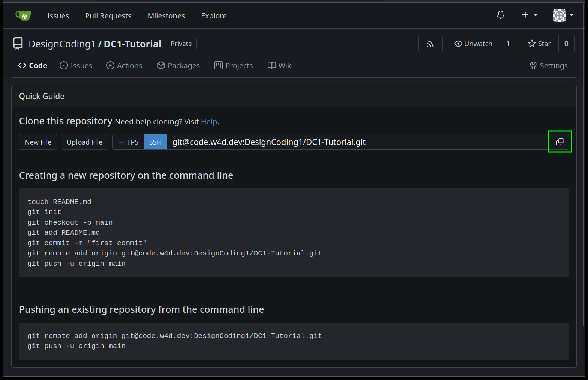Expand the plus create menu

(529, 15)
